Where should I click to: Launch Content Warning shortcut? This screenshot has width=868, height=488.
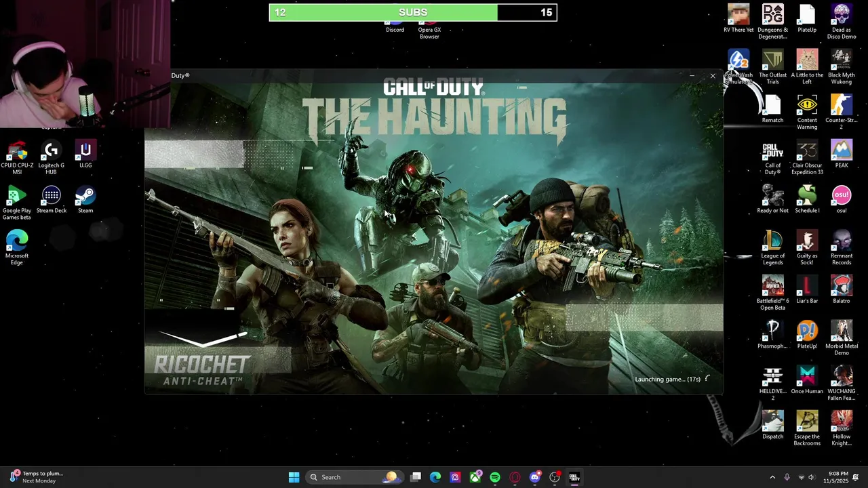click(807, 112)
